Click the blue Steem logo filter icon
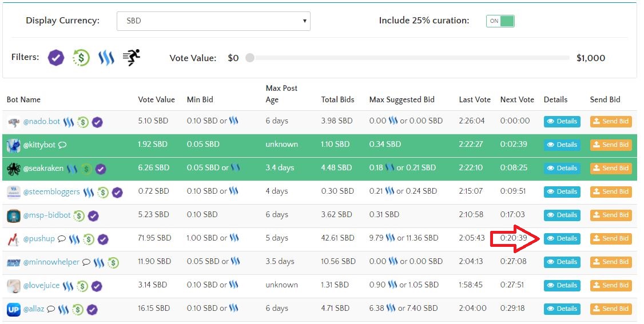 (x=106, y=58)
